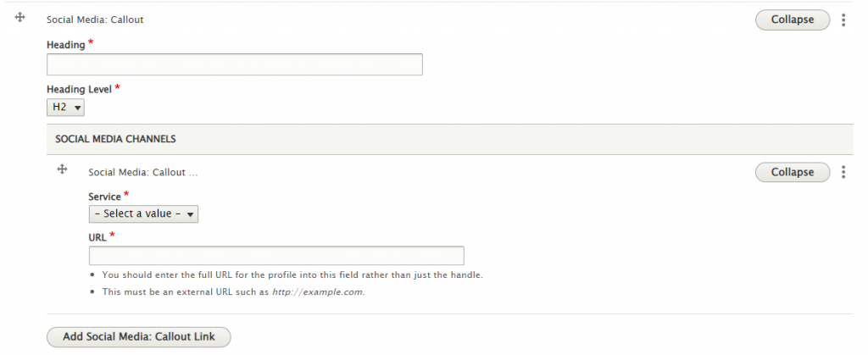Open the three-dot menu for the outer Callout
868x355 pixels.
[x=843, y=19]
